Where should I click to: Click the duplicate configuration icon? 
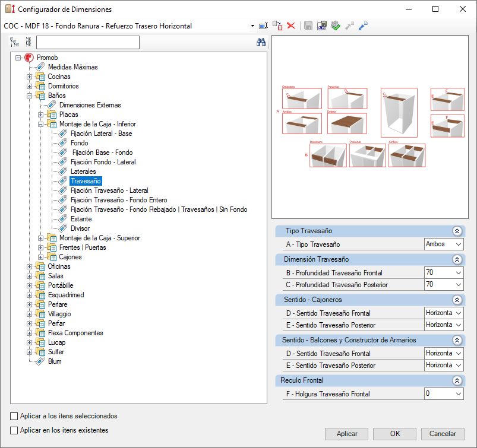pyautogui.click(x=277, y=26)
